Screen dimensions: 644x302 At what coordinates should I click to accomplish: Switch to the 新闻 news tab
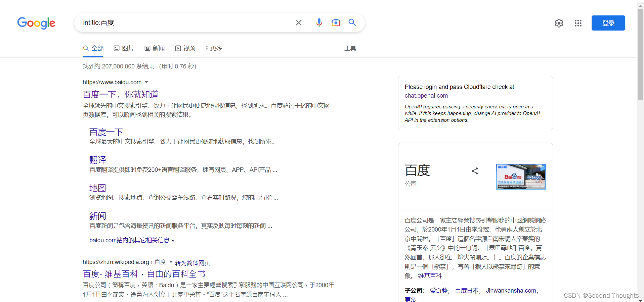point(155,48)
